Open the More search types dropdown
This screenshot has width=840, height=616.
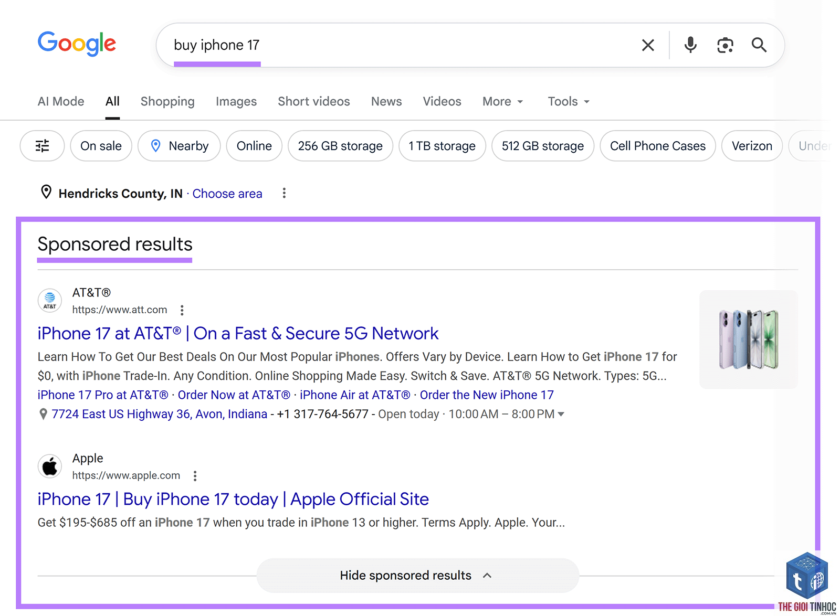[x=502, y=102]
